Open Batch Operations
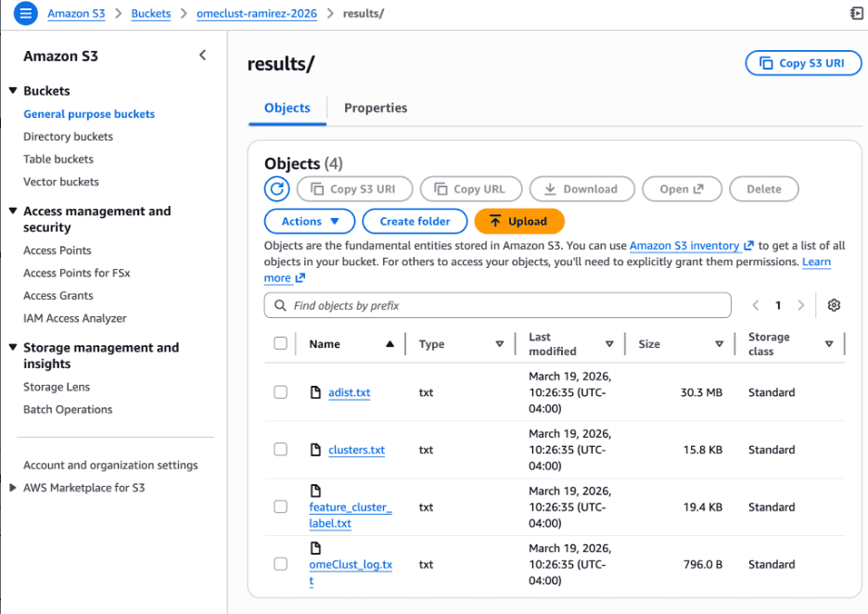 (68, 410)
